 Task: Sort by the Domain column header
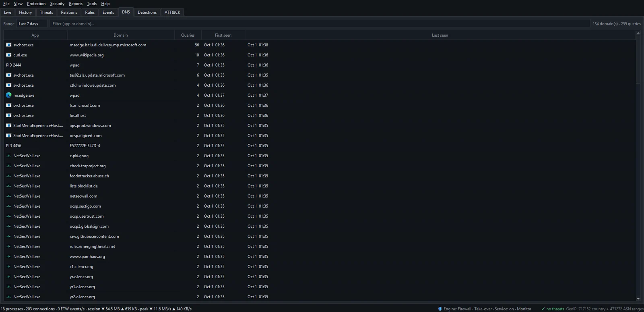pyautogui.click(x=121, y=35)
